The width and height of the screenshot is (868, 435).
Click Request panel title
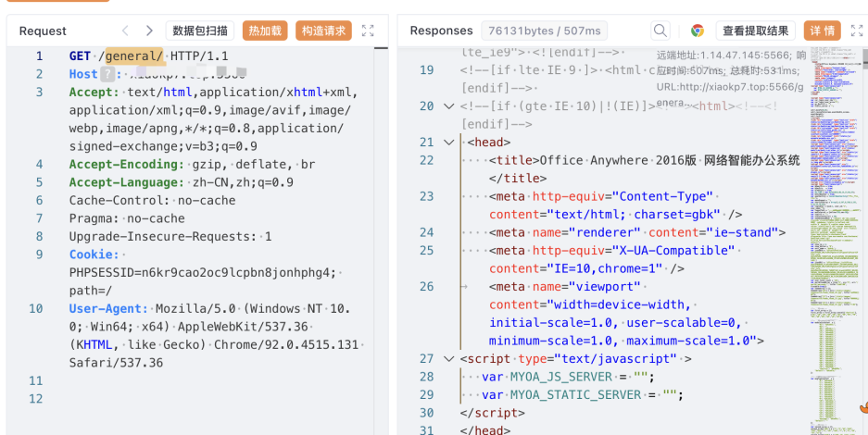tap(43, 31)
